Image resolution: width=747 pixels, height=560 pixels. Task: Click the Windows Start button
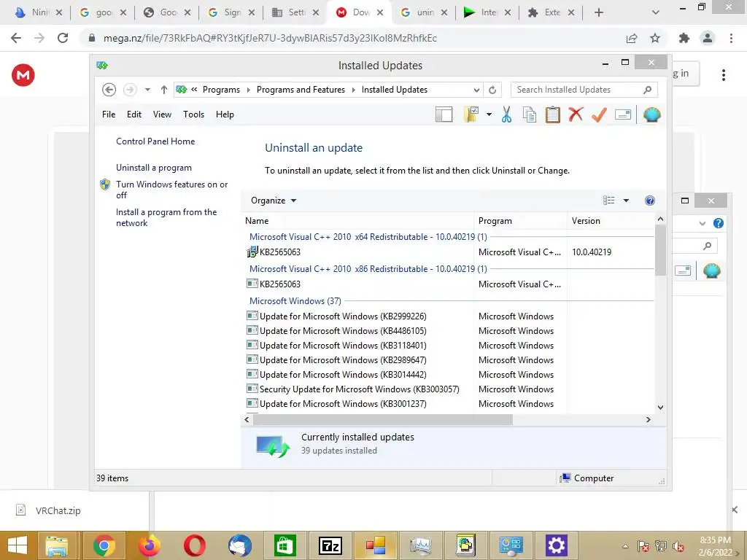[x=18, y=545]
